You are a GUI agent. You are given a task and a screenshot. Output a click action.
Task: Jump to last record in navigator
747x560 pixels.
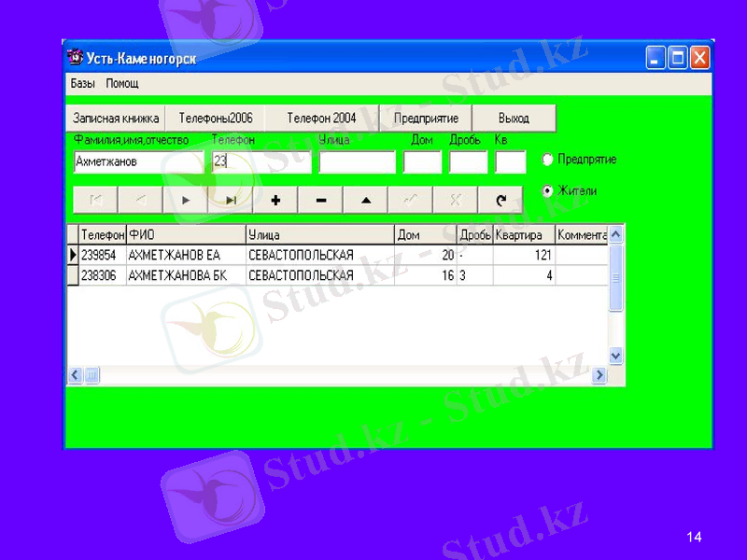point(231,200)
